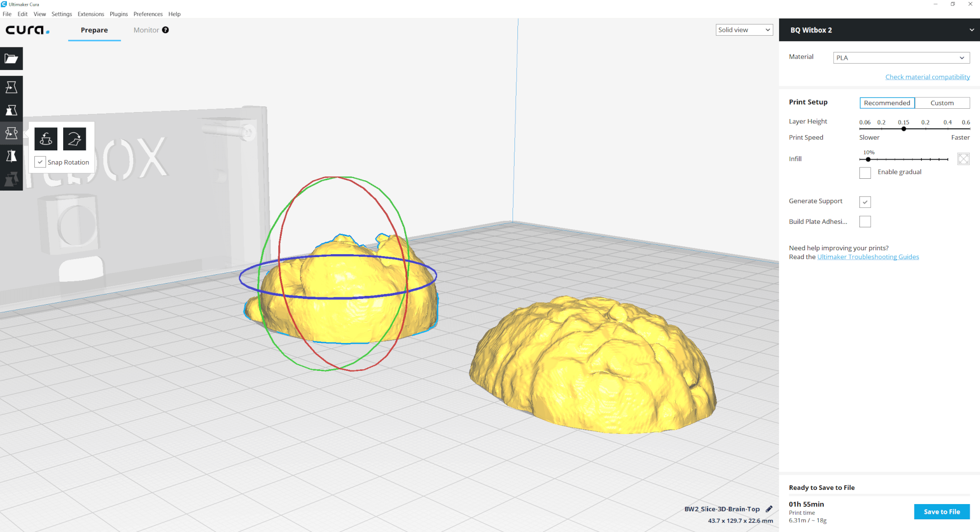Select the Rotate tool
The width and height of the screenshot is (980, 532).
click(x=11, y=133)
